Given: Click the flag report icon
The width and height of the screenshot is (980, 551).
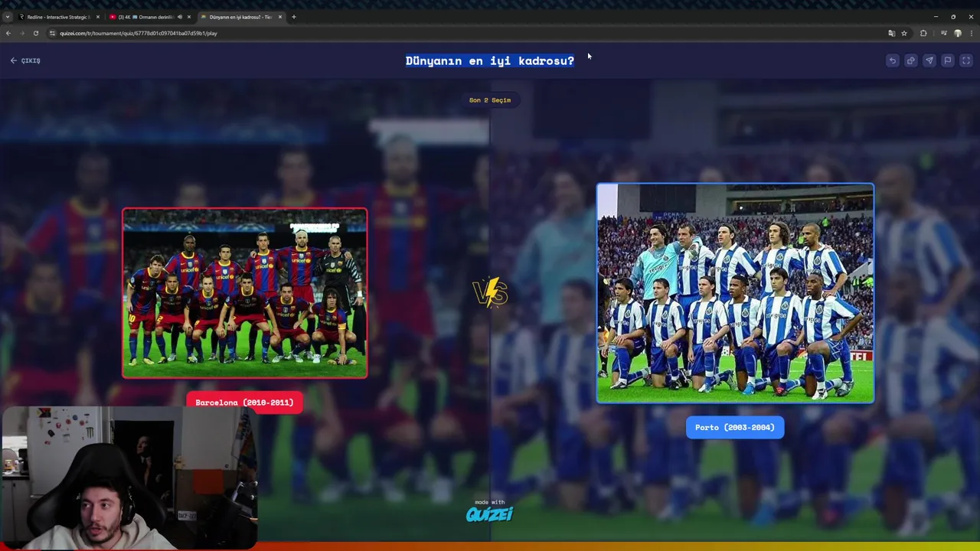Looking at the screenshot, I should coord(947,60).
